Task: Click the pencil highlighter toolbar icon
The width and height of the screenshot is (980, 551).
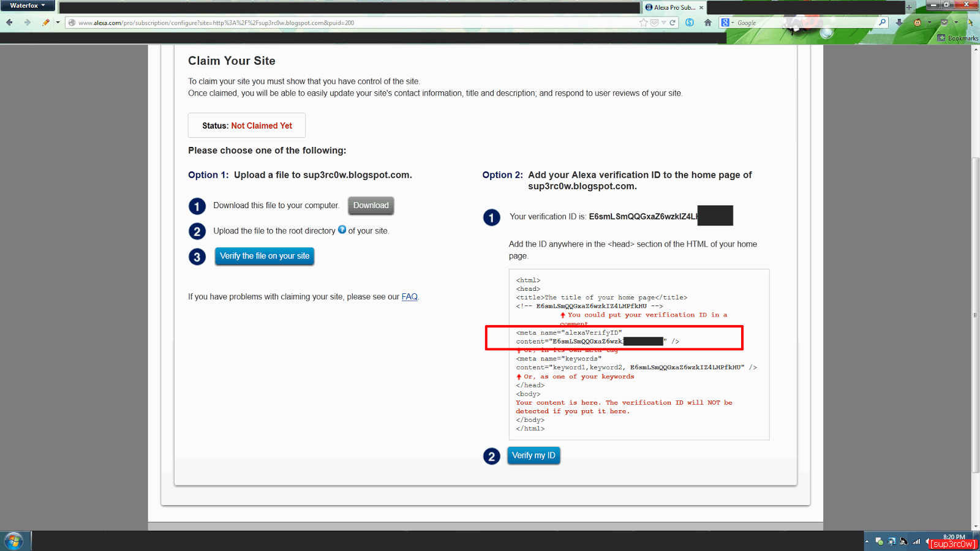Action: click(46, 23)
